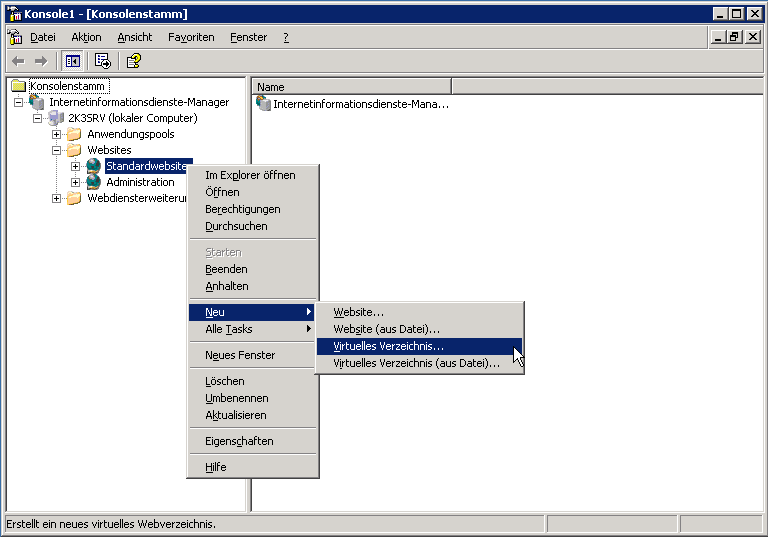Click the Standardwebsite globe icon
Viewport: 768px width, 537px height.
tap(93, 166)
